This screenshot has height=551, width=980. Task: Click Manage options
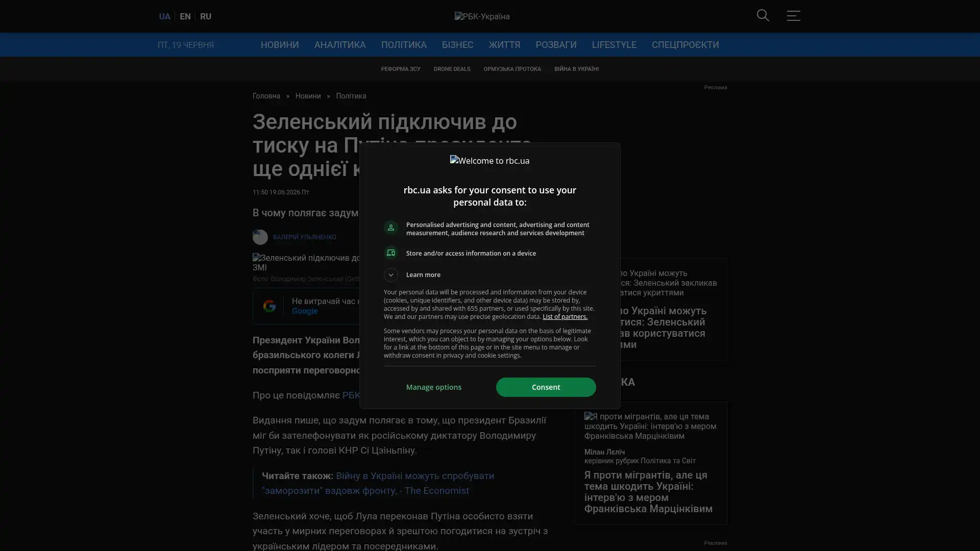pos(433,387)
